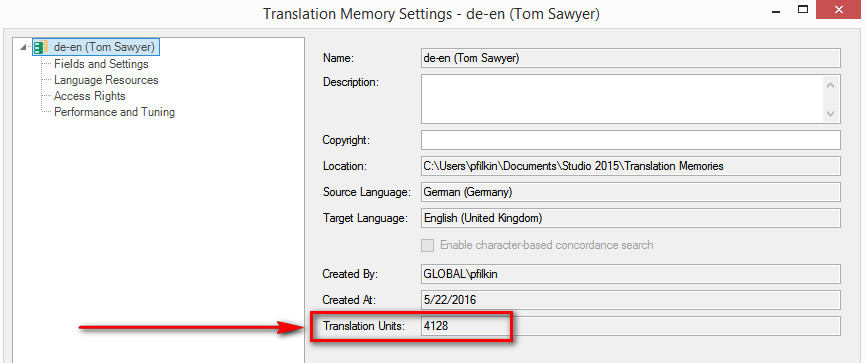
Task: Click the Created By field
Action: (631, 274)
